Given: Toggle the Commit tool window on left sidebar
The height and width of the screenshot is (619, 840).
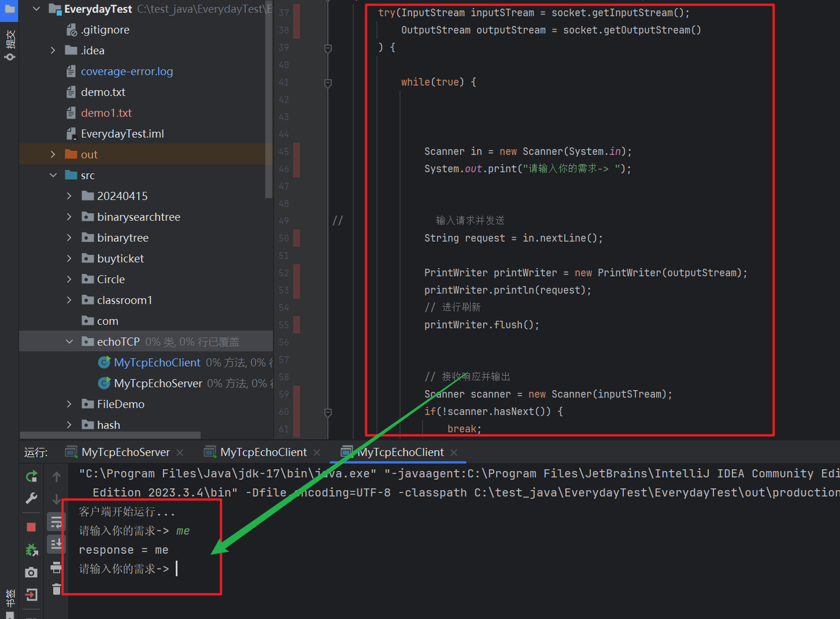Looking at the screenshot, I should [10, 45].
